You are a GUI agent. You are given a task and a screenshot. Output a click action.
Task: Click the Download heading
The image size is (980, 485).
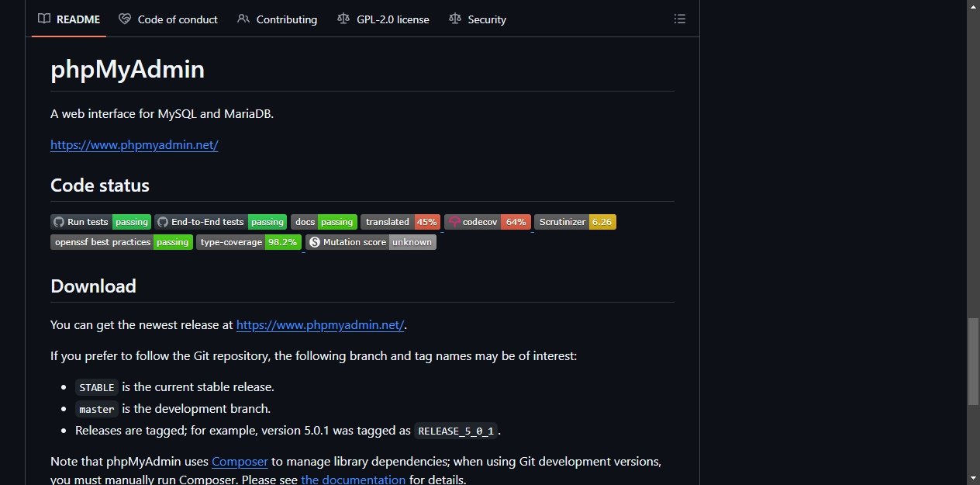coord(93,286)
